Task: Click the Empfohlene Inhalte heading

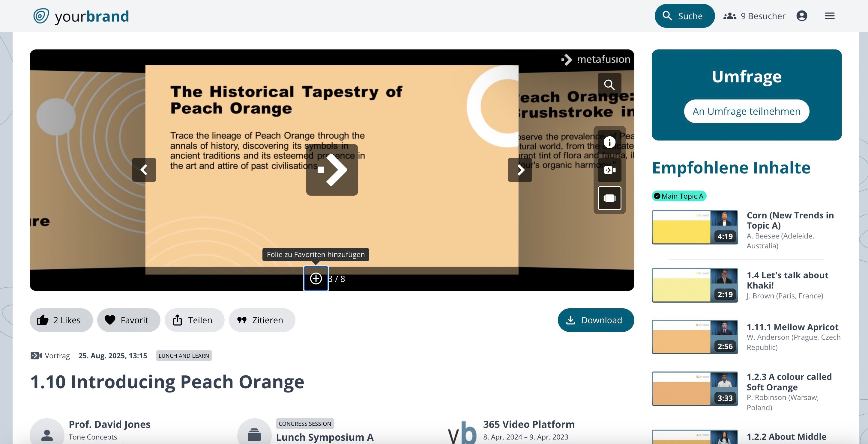Action: 731,168
